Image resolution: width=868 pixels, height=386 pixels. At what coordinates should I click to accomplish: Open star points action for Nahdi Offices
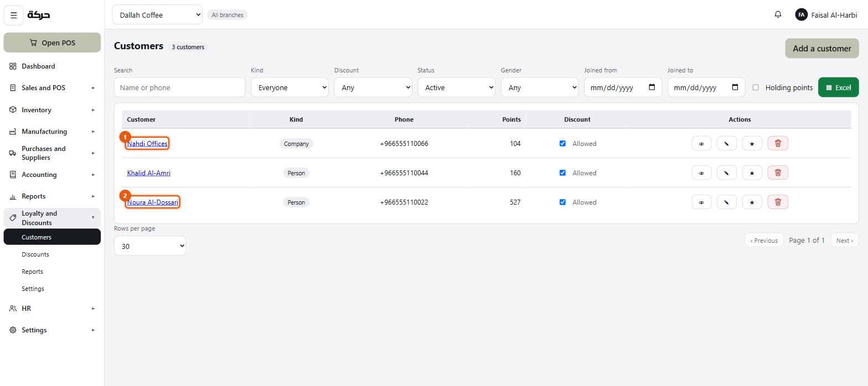[752, 143]
